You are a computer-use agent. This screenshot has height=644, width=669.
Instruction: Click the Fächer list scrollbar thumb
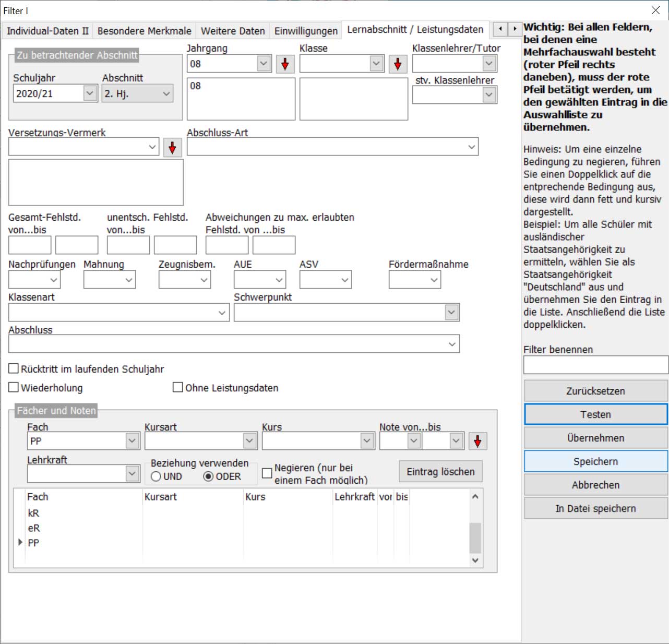tap(475, 538)
